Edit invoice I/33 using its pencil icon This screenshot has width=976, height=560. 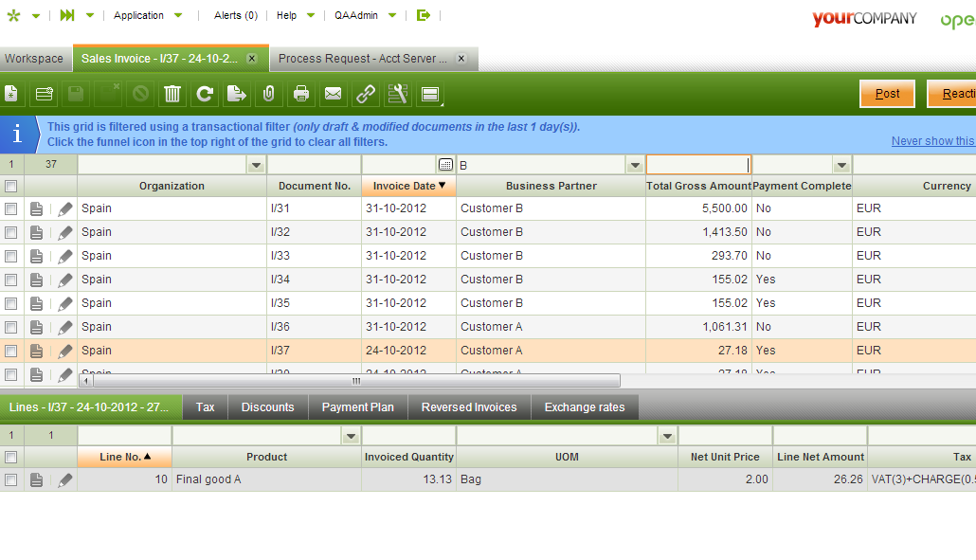pos(65,256)
